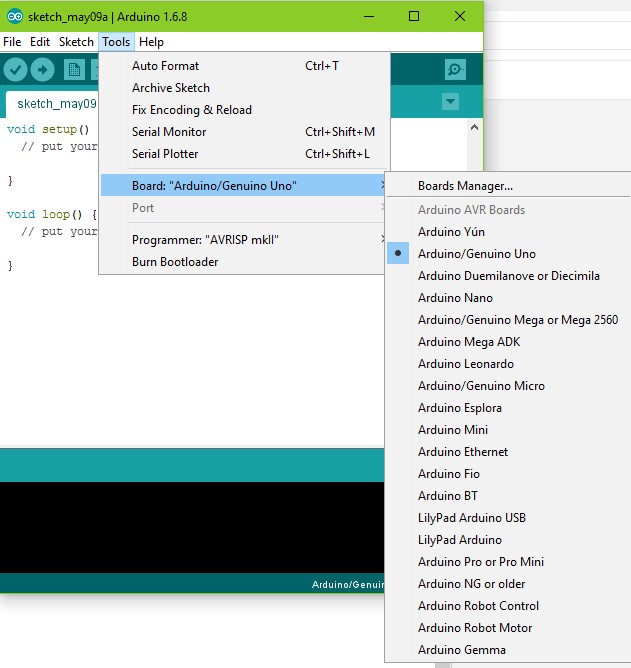Open Boards Manager...
This screenshot has height=668, width=631.
(x=508, y=186)
